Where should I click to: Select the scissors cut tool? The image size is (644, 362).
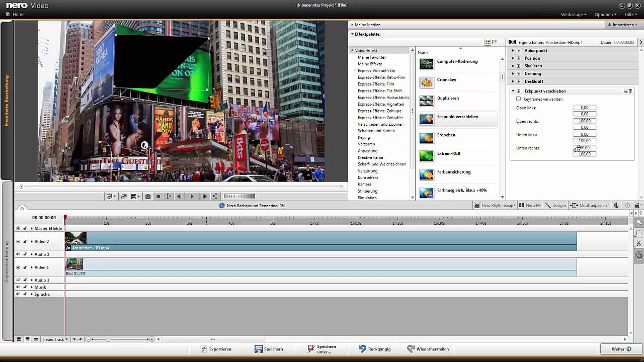[639, 244]
